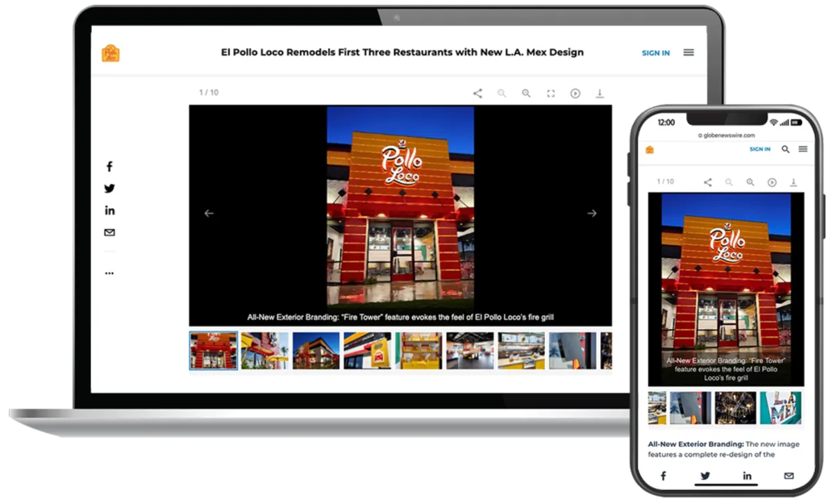Share by email from laptop sidebar

click(x=109, y=233)
